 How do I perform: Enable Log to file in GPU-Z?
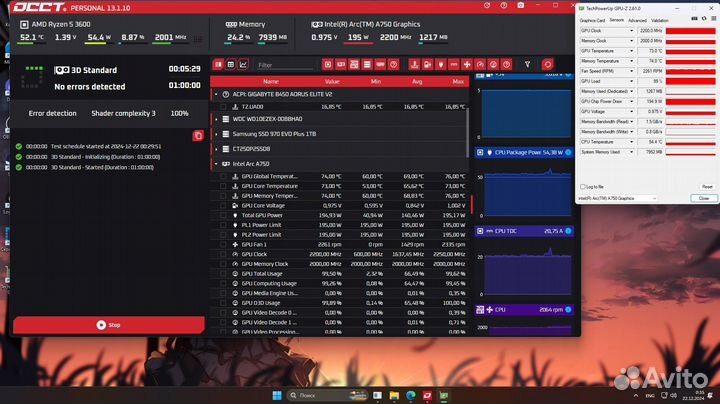583,187
